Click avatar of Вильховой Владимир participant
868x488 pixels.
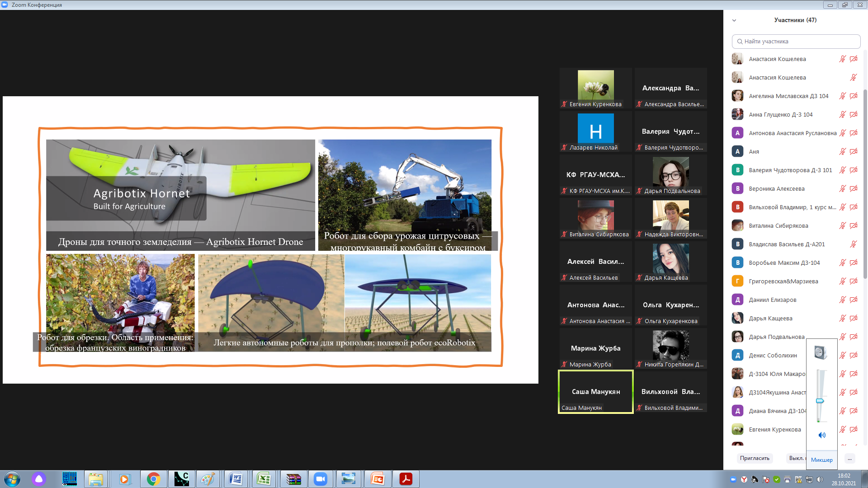pyautogui.click(x=737, y=207)
